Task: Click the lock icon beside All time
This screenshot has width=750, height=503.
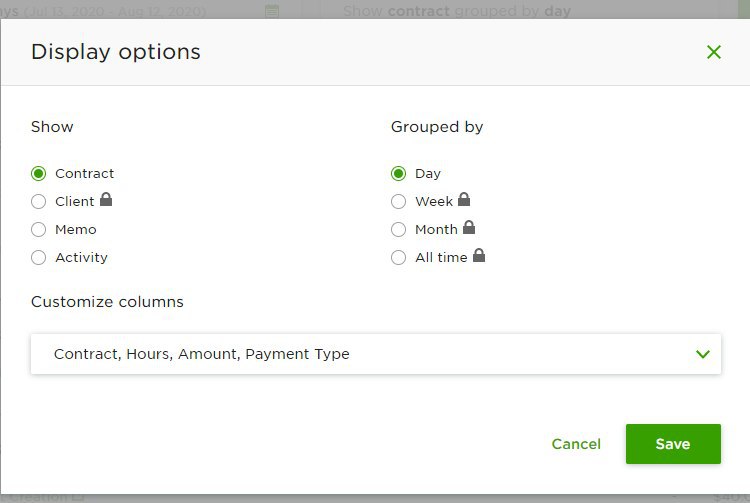Action: pos(479,255)
